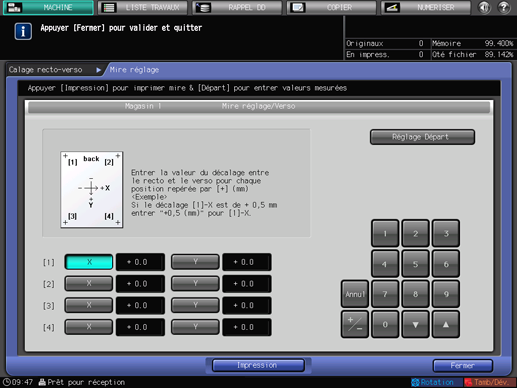Click the Réglage Départ button
Viewport: 517px width, 388px height.
click(x=422, y=137)
